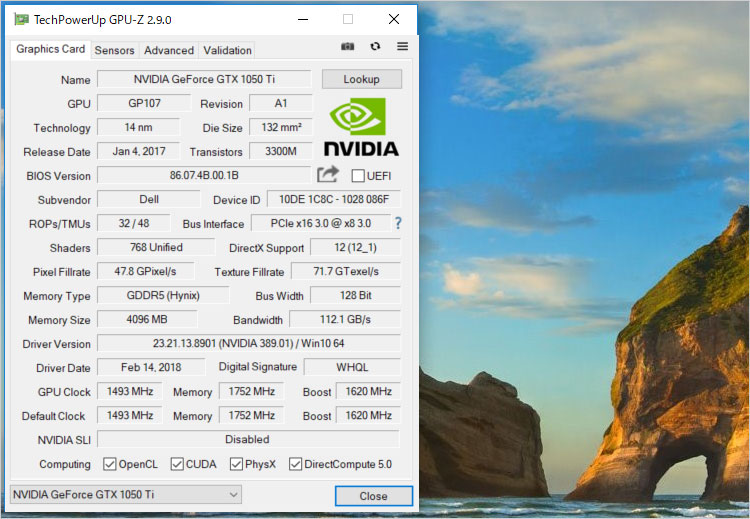Click the Default Clock row's Memory 1752 MHz field
Viewport: 750px width, 519px height.
point(252,415)
